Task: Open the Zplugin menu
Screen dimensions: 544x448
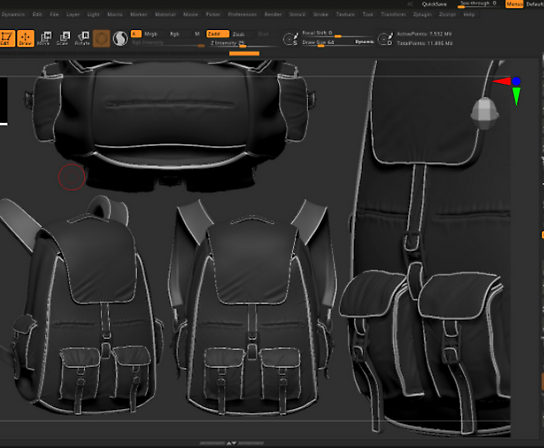Action: pyautogui.click(x=422, y=14)
